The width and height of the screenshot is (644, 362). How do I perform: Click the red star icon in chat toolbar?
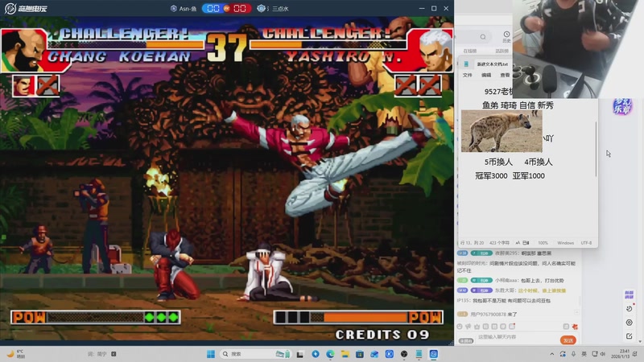(x=575, y=327)
